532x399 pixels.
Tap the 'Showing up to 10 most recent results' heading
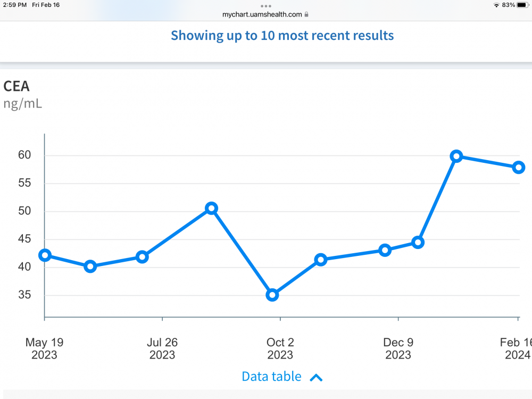coord(282,36)
